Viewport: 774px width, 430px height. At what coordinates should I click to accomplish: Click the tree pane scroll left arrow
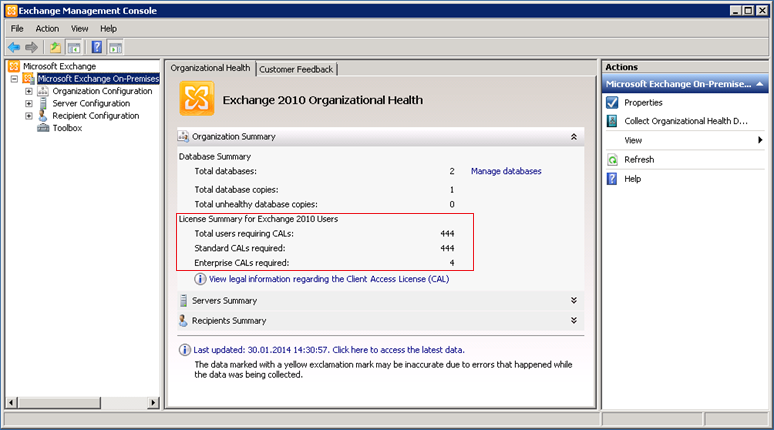[11, 402]
